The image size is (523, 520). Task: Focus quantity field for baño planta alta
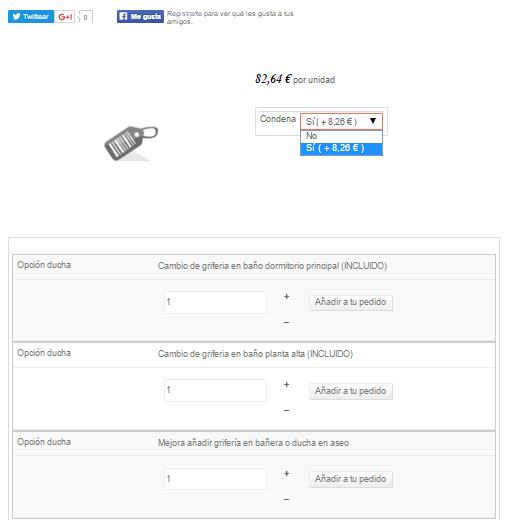(215, 390)
